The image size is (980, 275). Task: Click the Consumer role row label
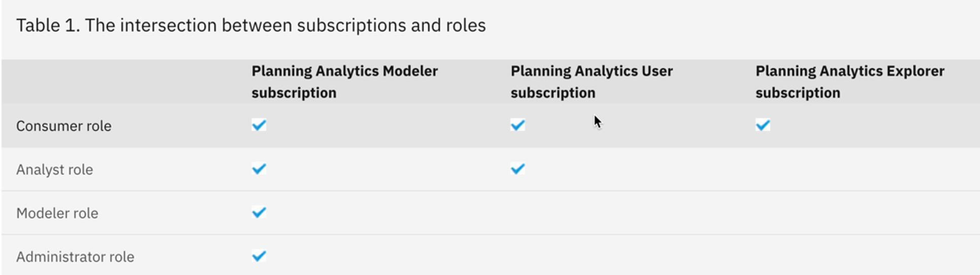[64, 126]
